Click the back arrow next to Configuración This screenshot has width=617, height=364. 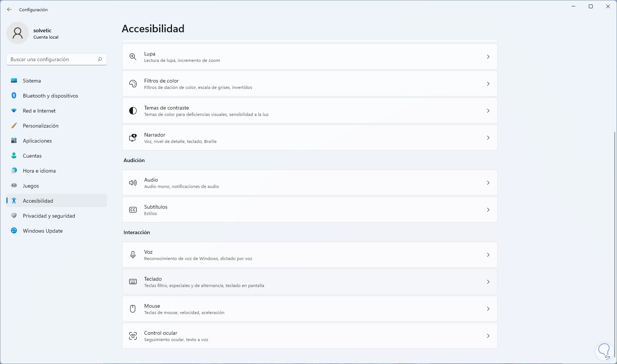(9, 10)
